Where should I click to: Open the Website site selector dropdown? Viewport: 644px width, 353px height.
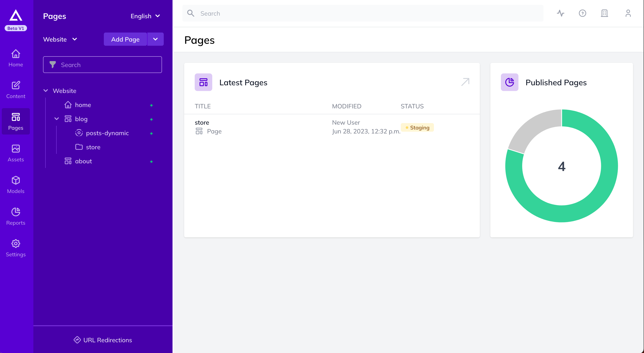[60, 39]
